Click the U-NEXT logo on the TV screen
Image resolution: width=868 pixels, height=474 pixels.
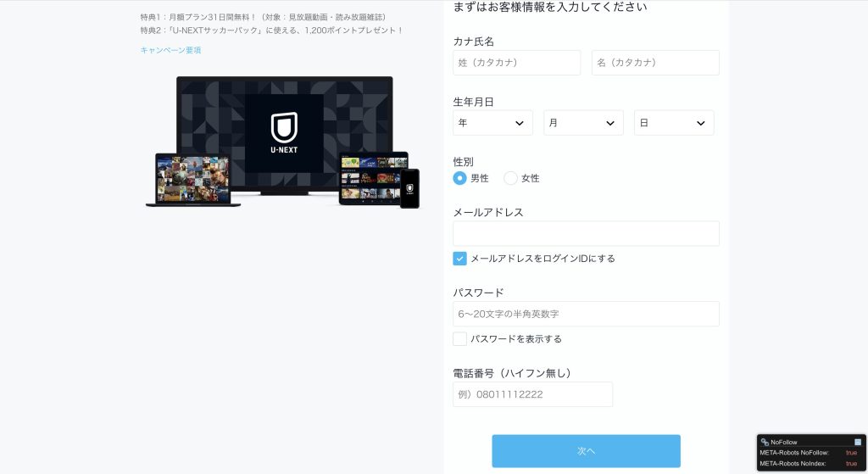(284, 133)
